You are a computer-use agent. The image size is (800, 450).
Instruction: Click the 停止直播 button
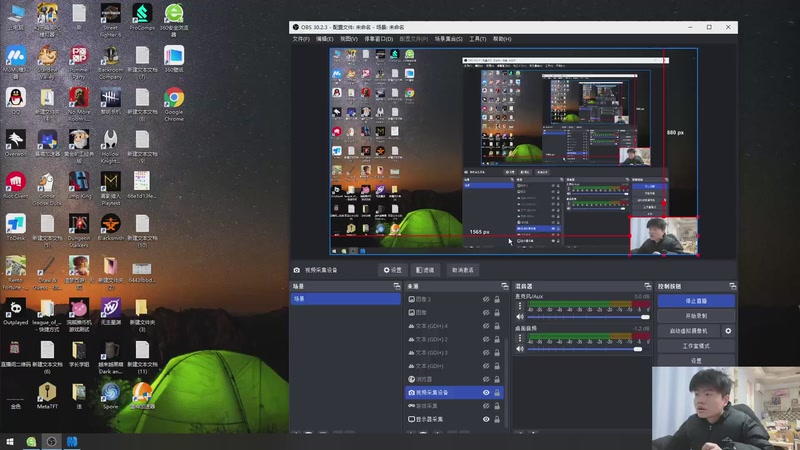click(696, 301)
